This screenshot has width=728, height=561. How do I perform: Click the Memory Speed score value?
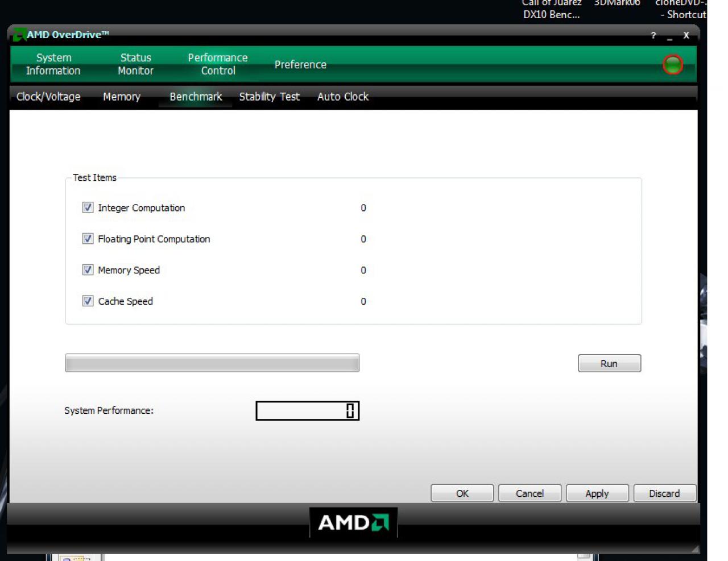363,271
